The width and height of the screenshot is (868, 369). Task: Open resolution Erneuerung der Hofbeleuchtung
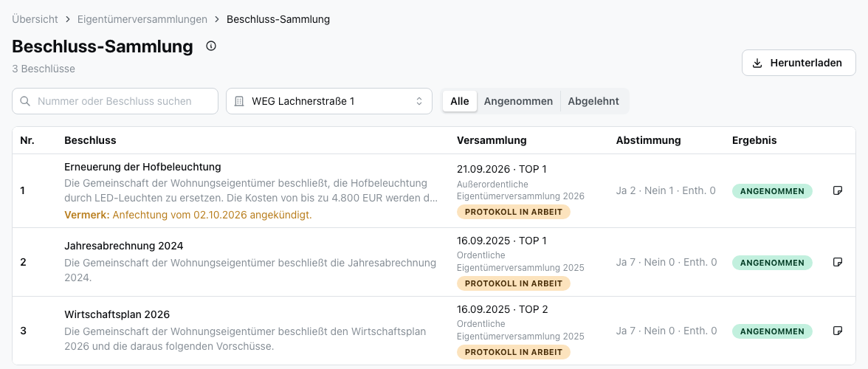tap(143, 167)
